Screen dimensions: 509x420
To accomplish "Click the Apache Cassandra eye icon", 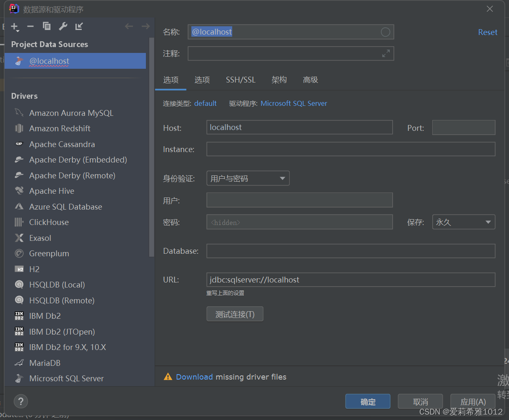I will (x=19, y=144).
